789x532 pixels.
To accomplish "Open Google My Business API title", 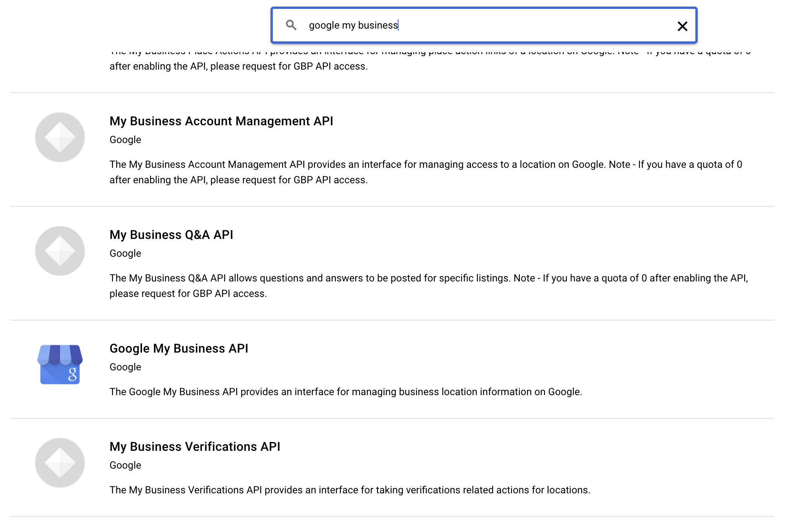I will (179, 348).
